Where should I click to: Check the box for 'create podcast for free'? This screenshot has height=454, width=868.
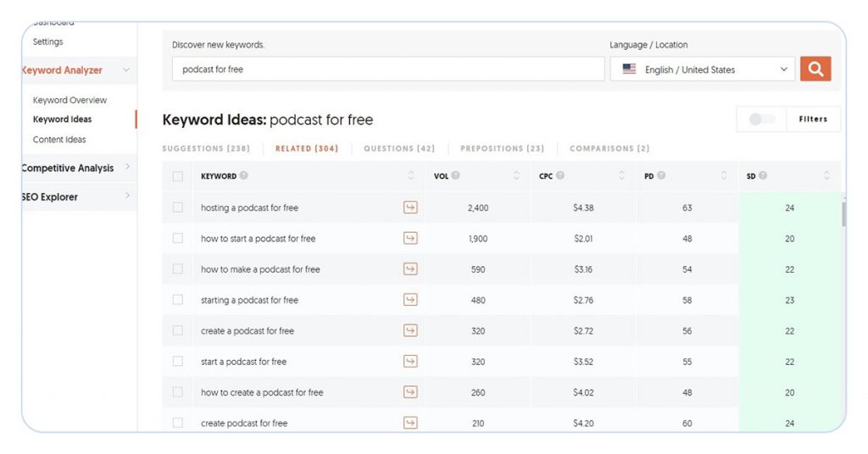click(178, 423)
